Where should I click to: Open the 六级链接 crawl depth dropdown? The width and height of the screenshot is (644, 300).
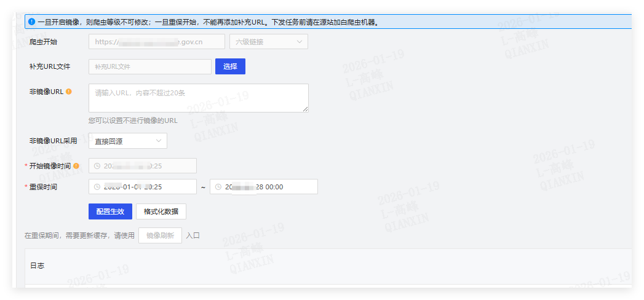pyautogui.click(x=268, y=42)
